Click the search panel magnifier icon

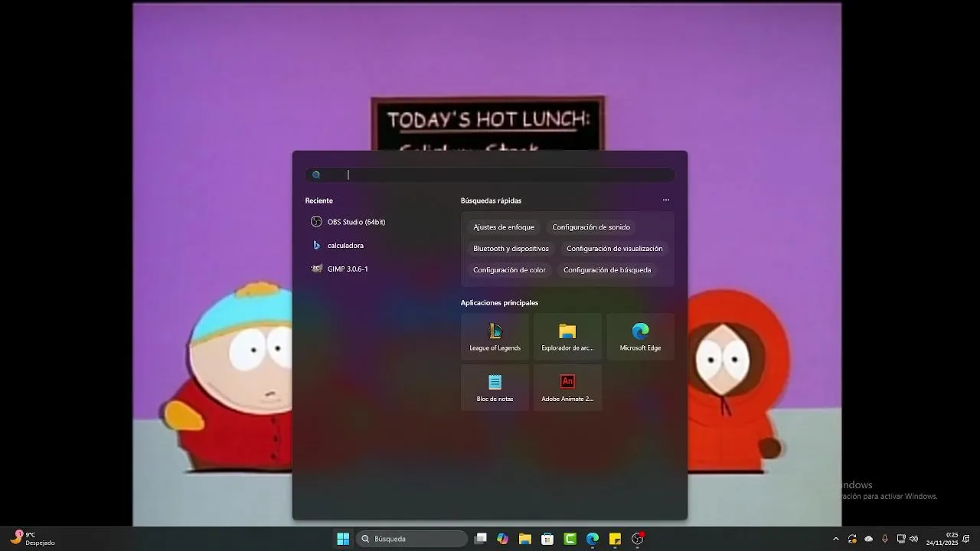click(x=316, y=174)
